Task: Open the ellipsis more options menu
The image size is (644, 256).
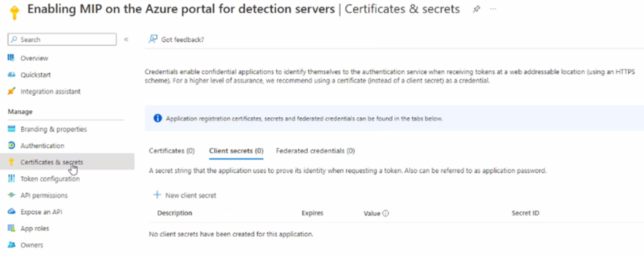Action: click(x=493, y=9)
